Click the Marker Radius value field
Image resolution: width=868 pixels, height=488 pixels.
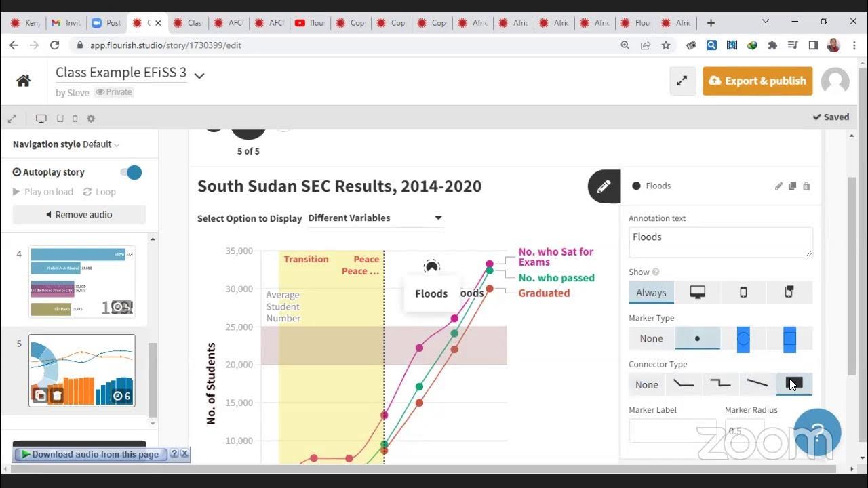(745, 431)
